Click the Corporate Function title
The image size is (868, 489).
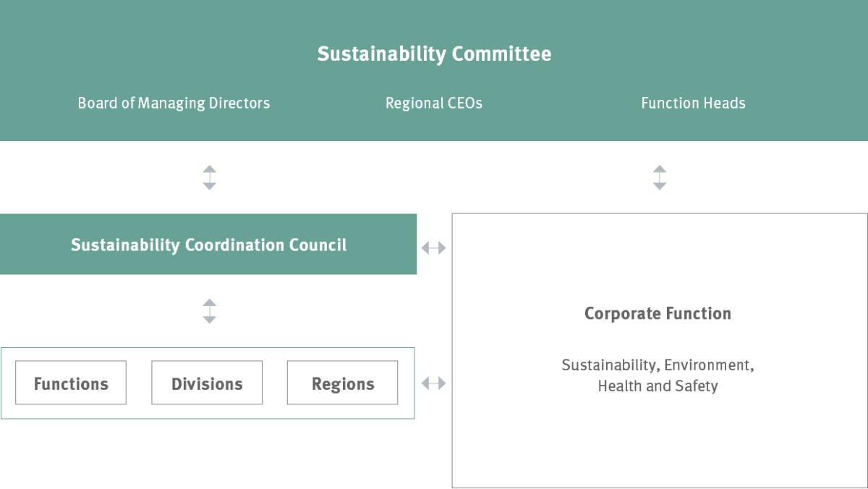(x=658, y=313)
